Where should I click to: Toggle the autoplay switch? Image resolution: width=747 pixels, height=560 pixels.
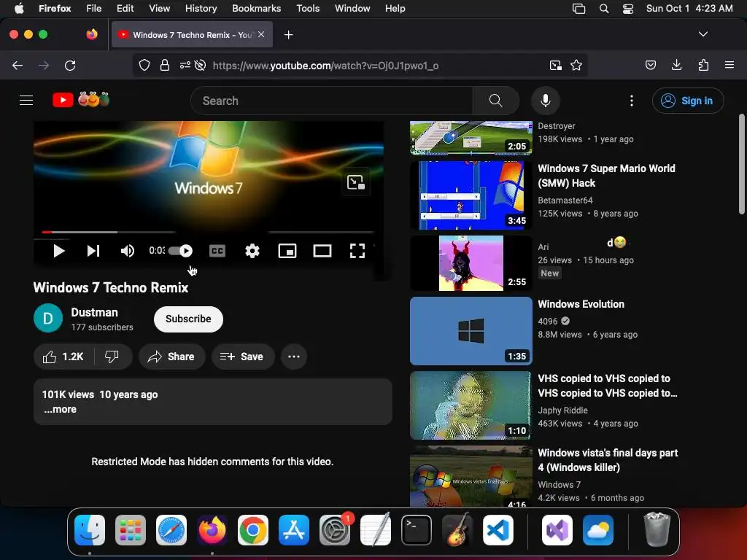tap(181, 251)
